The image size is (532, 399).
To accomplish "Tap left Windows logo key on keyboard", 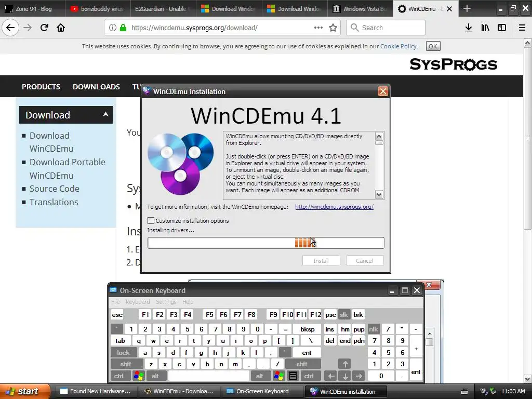I will pyautogui.click(x=139, y=376).
